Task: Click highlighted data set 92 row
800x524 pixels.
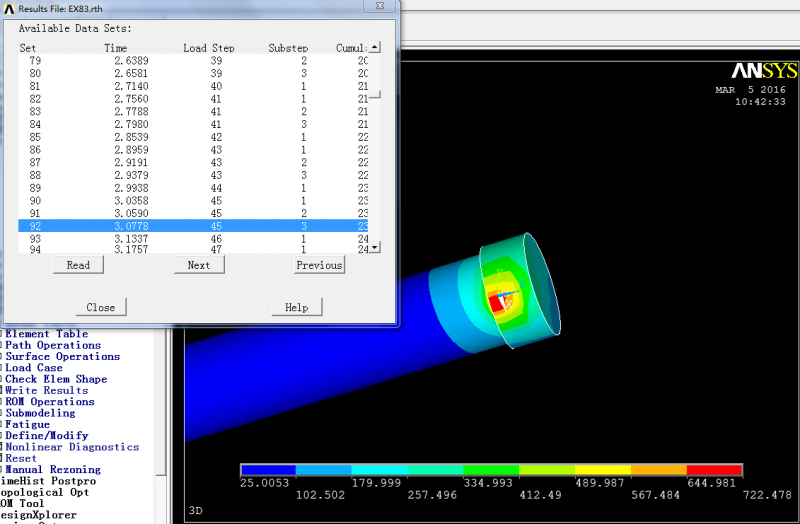Action: point(193,226)
